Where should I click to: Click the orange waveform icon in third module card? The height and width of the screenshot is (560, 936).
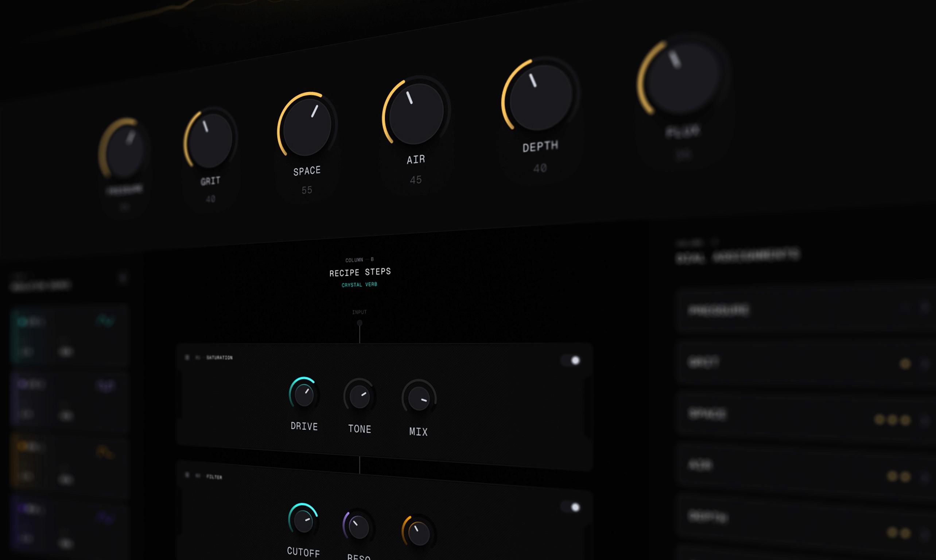pos(105,451)
